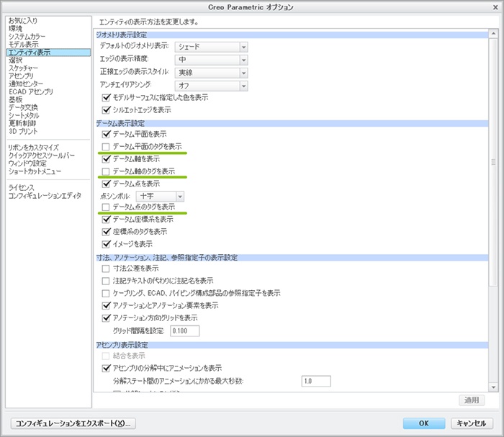
Task: Click the vertical scrollbar in options panel
Action: 493,162
